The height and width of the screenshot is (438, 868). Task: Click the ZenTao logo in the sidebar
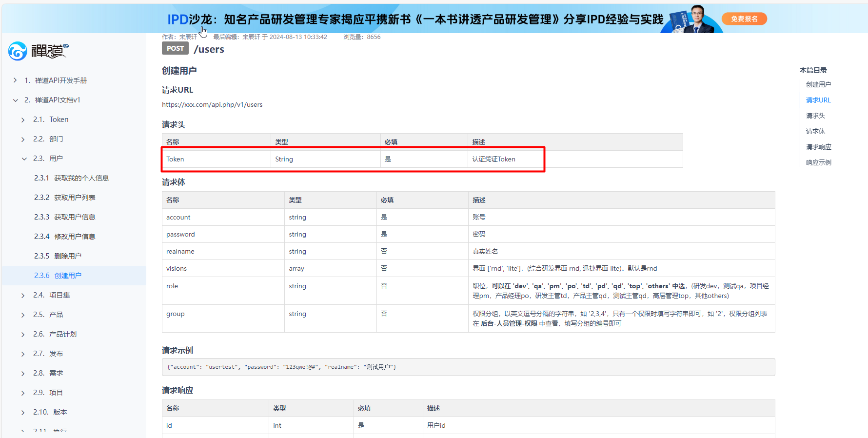point(39,51)
